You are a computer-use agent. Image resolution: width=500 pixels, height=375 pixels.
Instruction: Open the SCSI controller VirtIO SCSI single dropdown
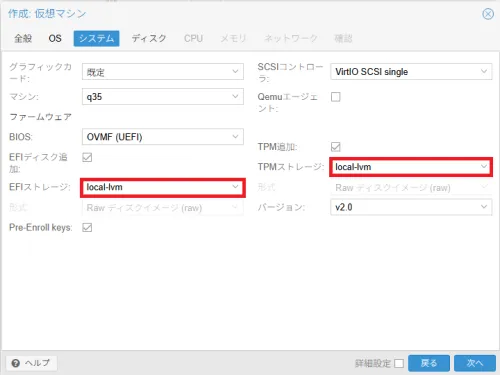tap(411, 72)
